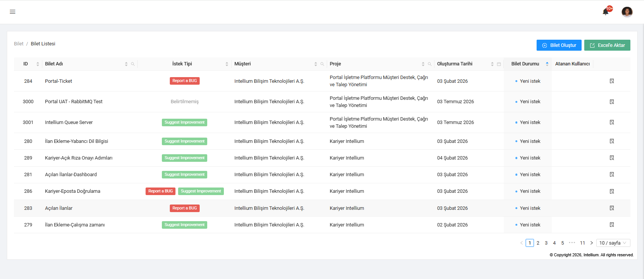Click the Bilet Oluştur button
Image resolution: width=644 pixels, height=279 pixels.
(x=559, y=45)
